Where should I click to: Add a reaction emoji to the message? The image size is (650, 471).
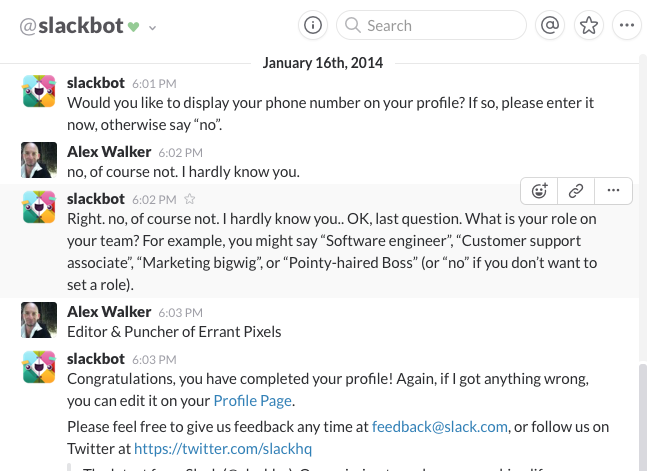pyautogui.click(x=540, y=190)
